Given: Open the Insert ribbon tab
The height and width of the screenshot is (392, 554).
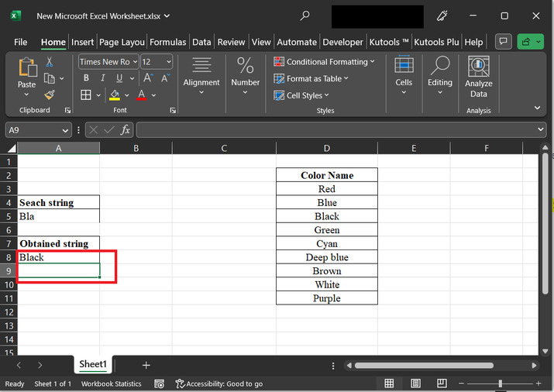Looking at the screenshot, I should pos(83,42).
